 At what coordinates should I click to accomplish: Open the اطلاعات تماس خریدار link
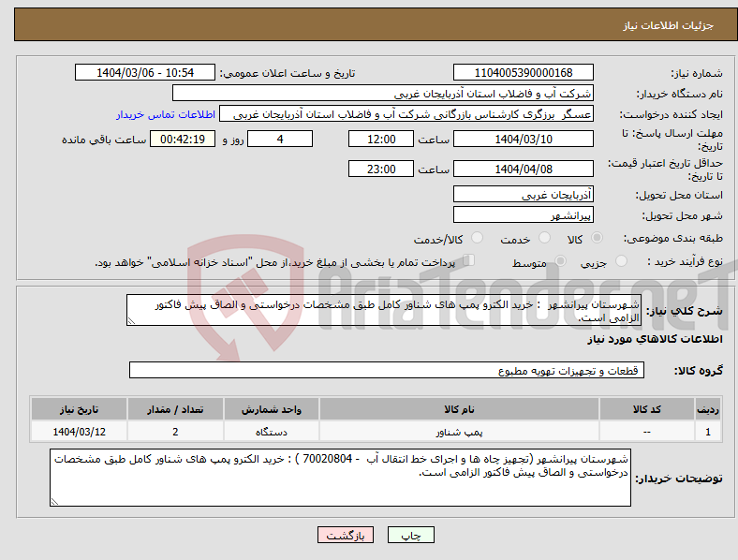(166, 114)
